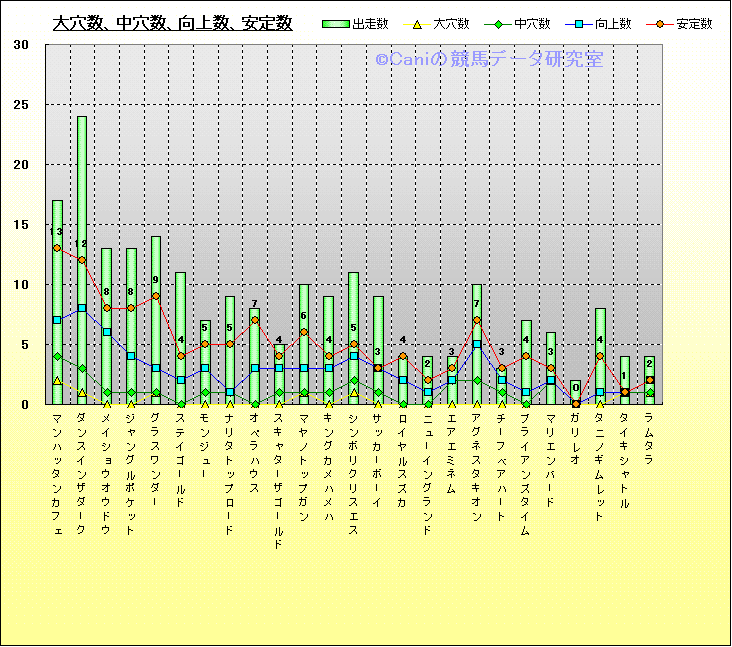
Task: Select the スキャターザゴールド x-axis label
Action: point(279,481)
